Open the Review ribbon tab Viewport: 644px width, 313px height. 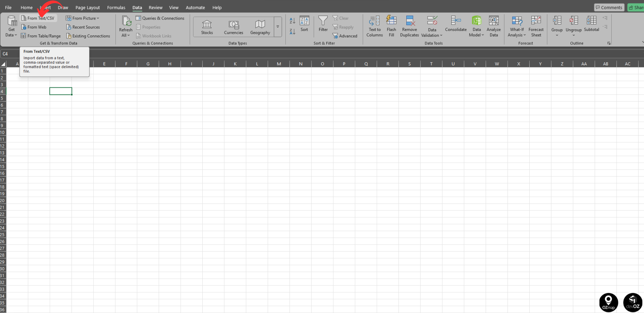(x=155, y=7)
